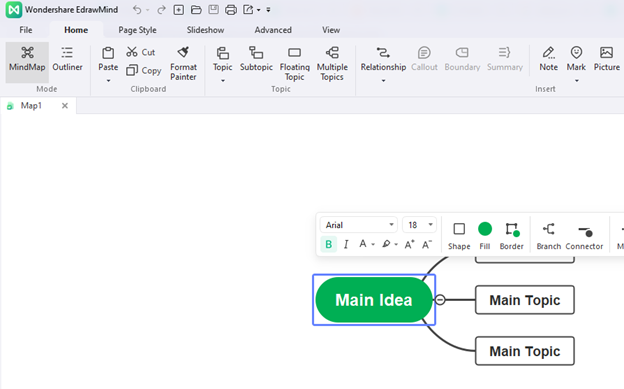Add a Subtopic
Image resolution: width=624 pixels, height=389 pixels.
pos(256,59)
